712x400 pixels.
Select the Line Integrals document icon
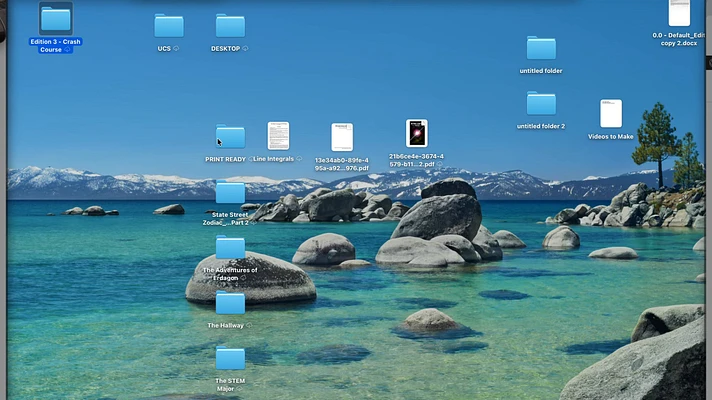pos(278,135)
